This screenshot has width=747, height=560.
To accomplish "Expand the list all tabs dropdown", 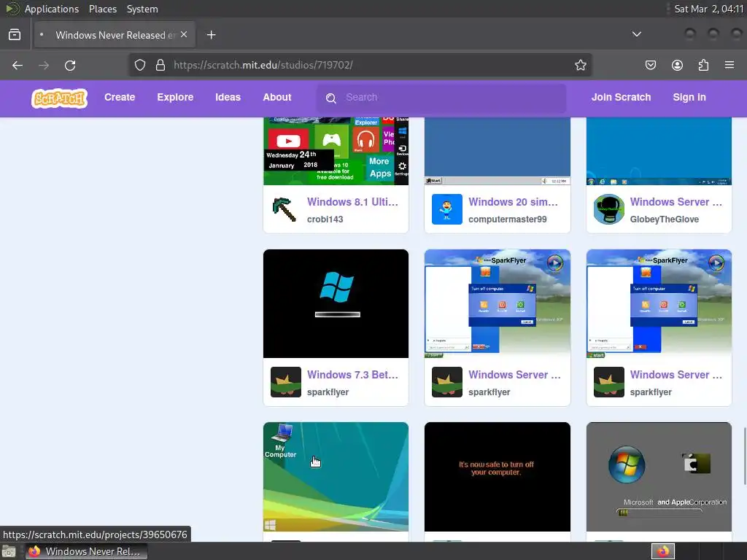I will pos(636,34).
